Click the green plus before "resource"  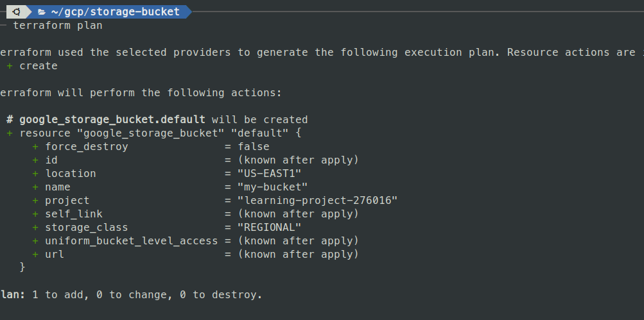click(10, 133)
